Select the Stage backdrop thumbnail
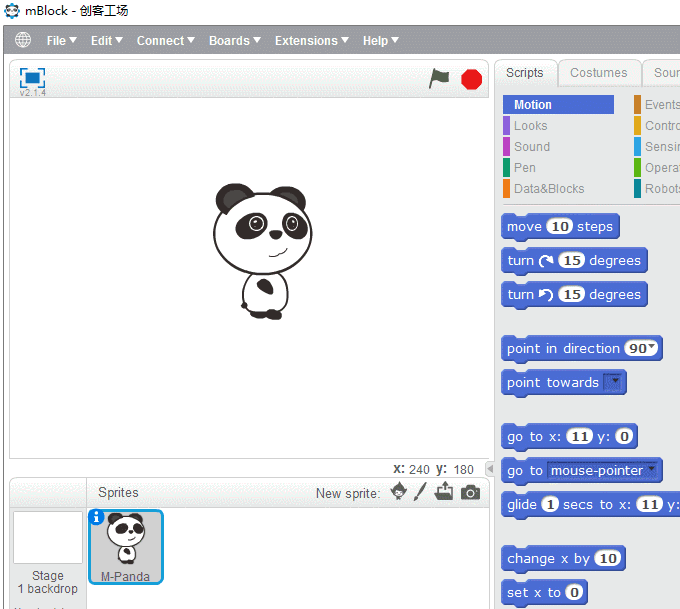Viewport: 680px width, 609px height. [47, 539]
